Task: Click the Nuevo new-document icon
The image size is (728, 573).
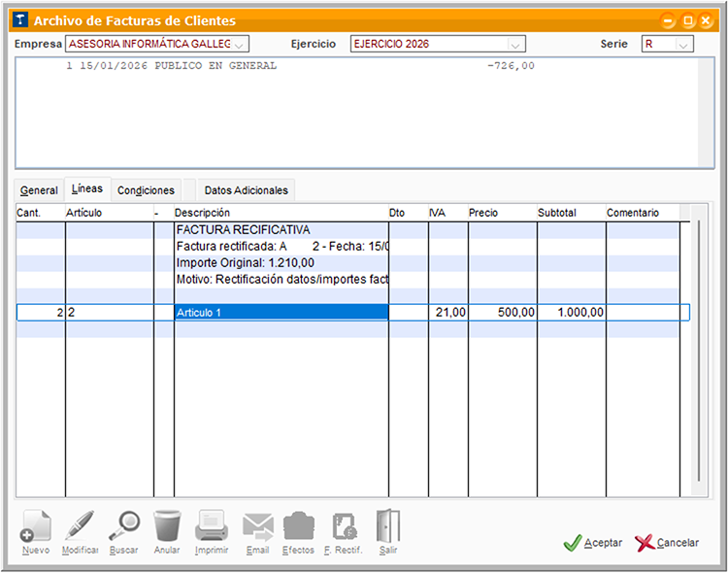Action: pos(36,525)
